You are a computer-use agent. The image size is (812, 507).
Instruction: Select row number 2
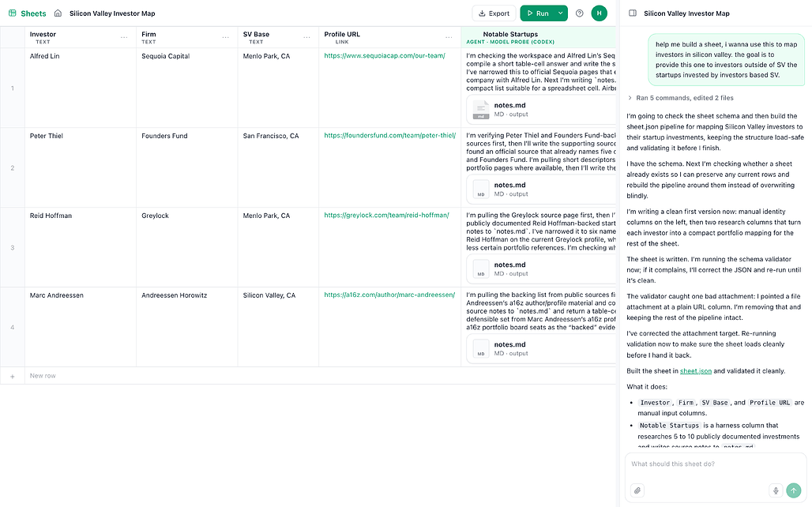(x=13, y=167)
